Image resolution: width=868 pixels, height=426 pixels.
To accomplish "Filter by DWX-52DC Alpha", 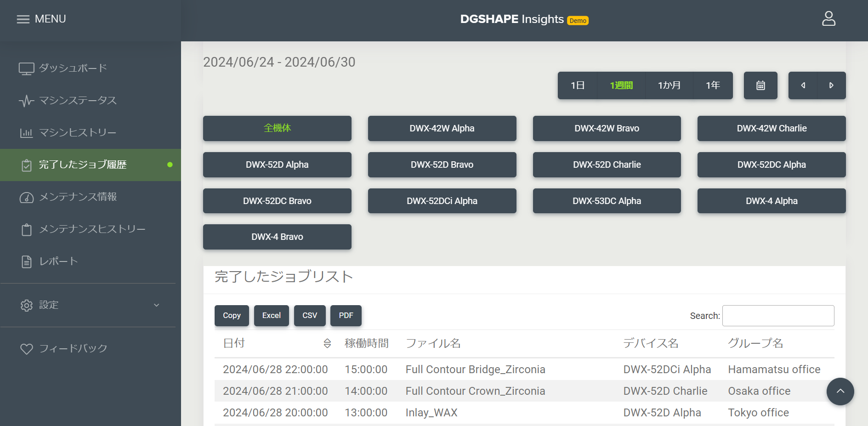I will coord(772,165).
